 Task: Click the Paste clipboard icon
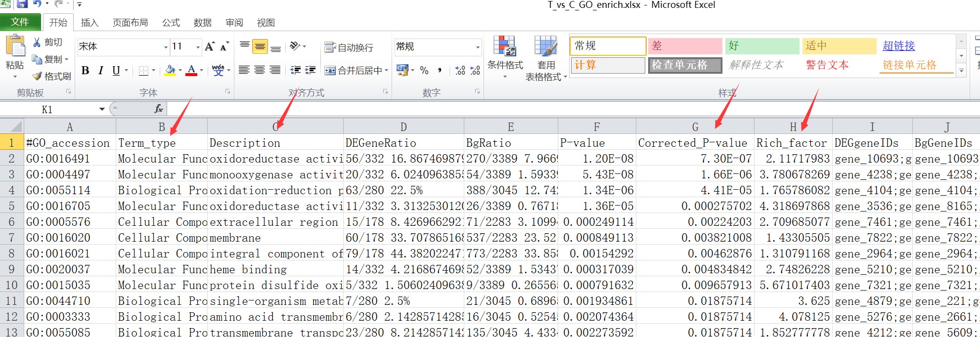point(15,47)
